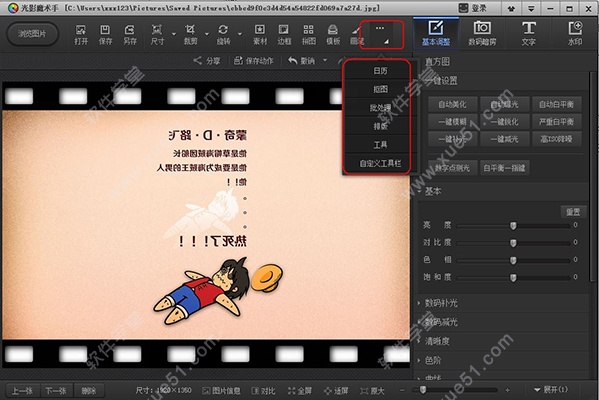The height and width of the screenshot is (400, 599).
Task: Click the 分享 share icon
Action: 207,61
